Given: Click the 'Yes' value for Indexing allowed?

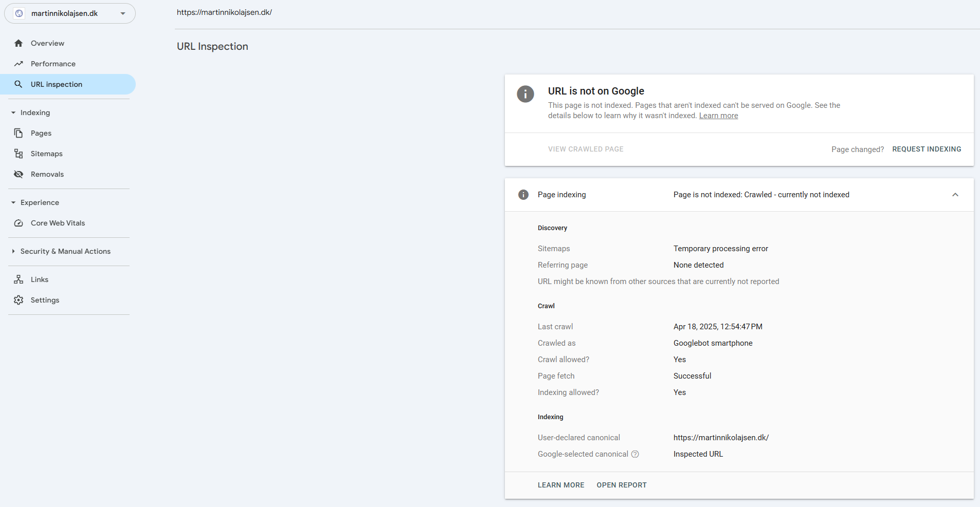Looking at the screenshot, I should pyautogui.click(x=680, y=392).
